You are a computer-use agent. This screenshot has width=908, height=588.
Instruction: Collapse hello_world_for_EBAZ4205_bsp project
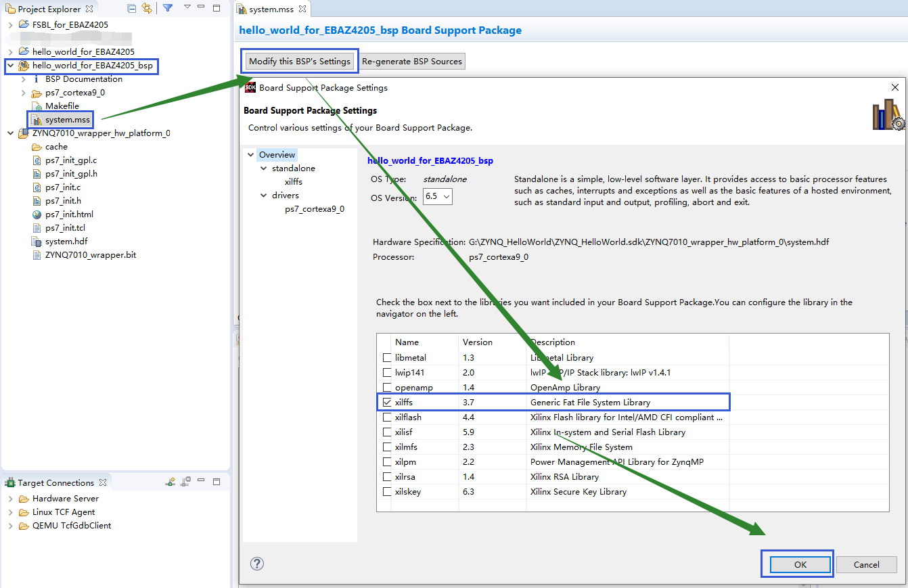(10, 66)
